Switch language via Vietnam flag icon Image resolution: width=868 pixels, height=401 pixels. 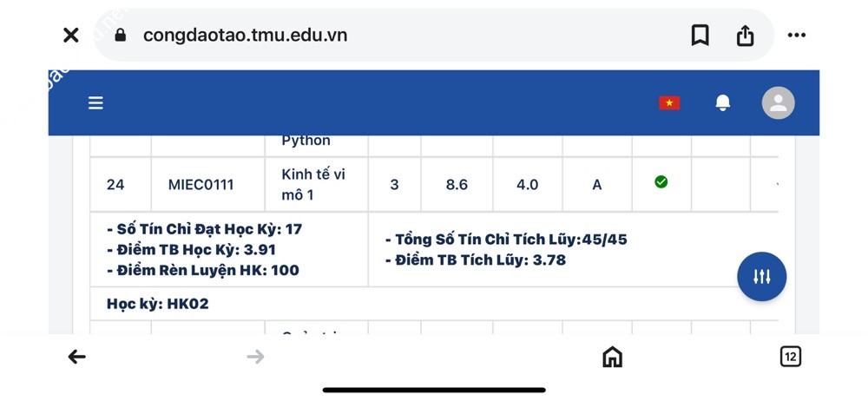(668, 103)
